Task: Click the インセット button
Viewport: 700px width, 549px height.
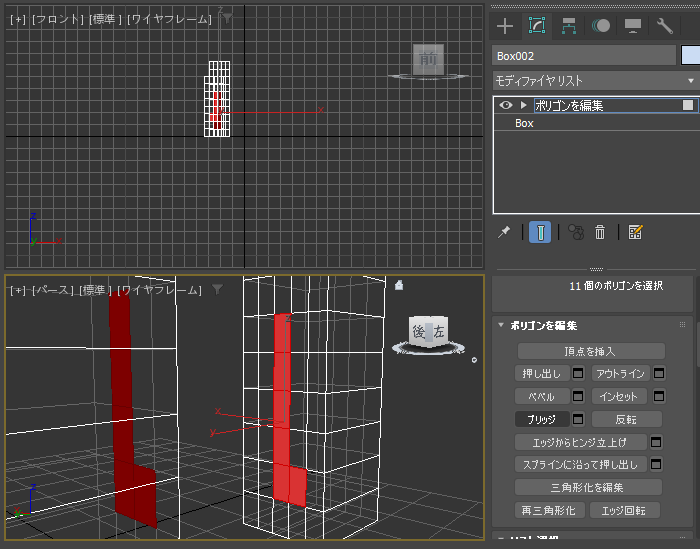Action: [621, 396]
